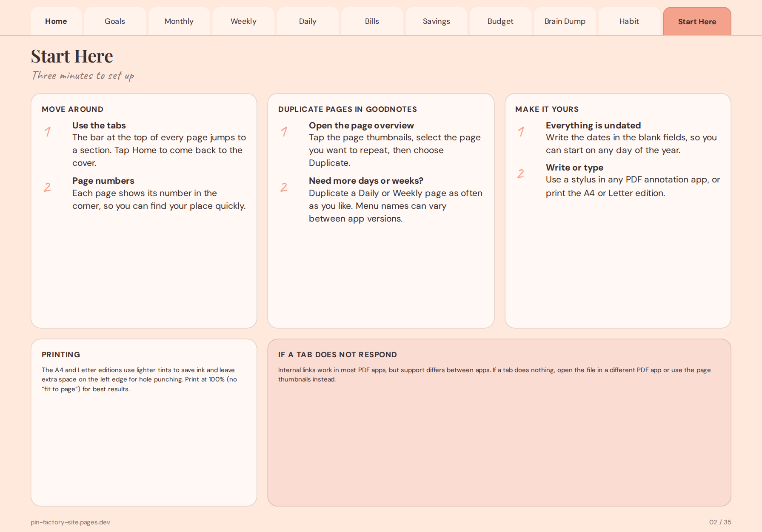Select the Start Here tab

pyautogui.click(x=697, y=21)
